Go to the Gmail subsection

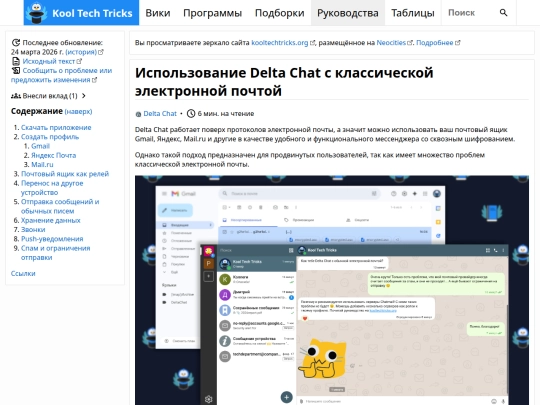[41, 146]
